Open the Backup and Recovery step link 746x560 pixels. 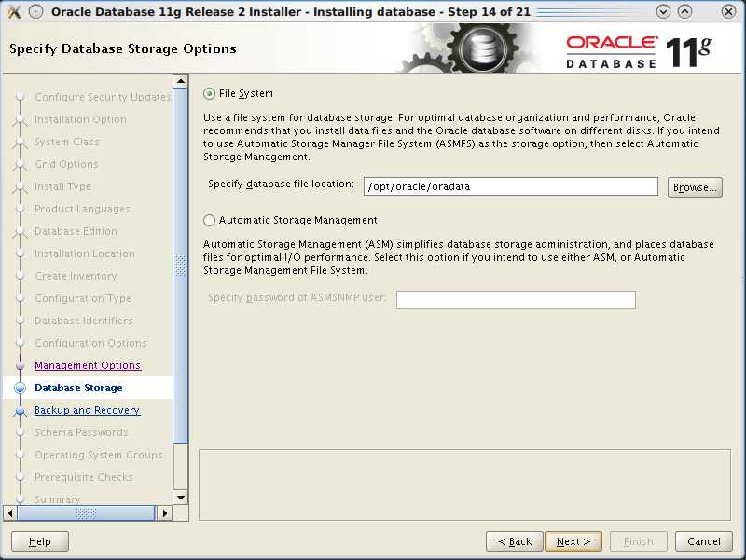click(87, 410)
